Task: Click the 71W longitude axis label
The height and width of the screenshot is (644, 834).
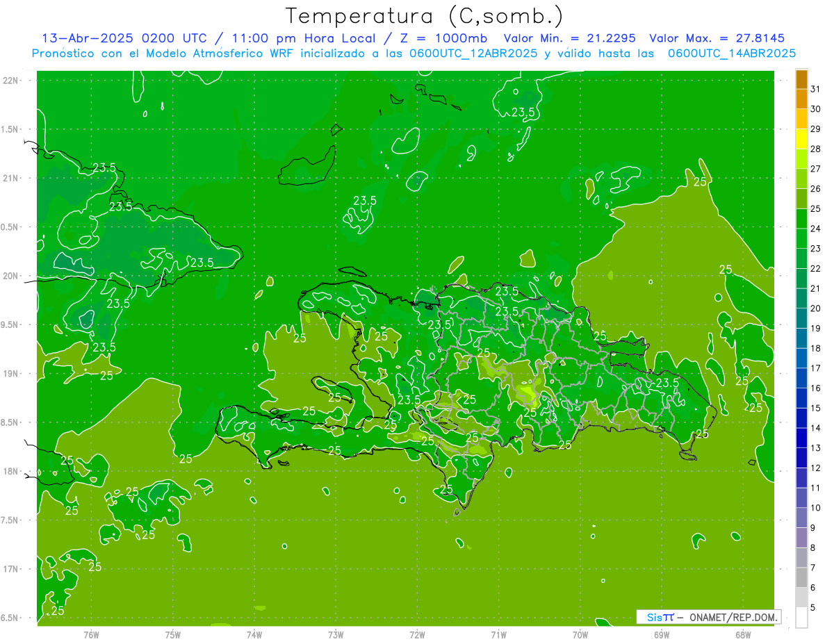Action: click(x=498, y=634)
